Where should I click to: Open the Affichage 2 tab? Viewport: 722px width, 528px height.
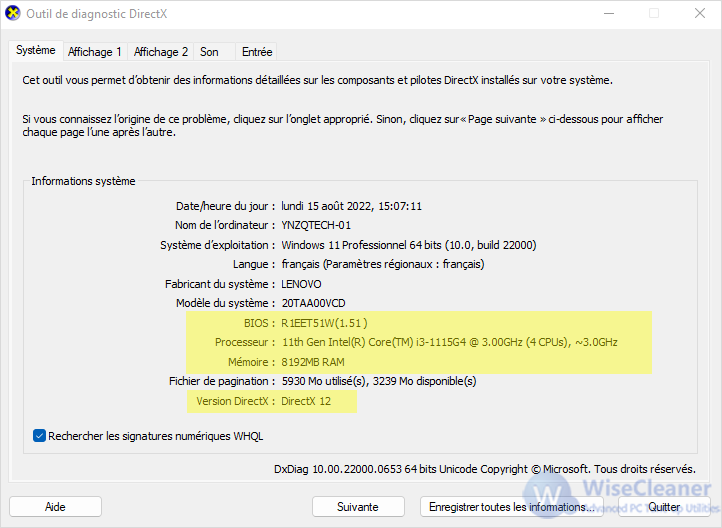point(161,52)
